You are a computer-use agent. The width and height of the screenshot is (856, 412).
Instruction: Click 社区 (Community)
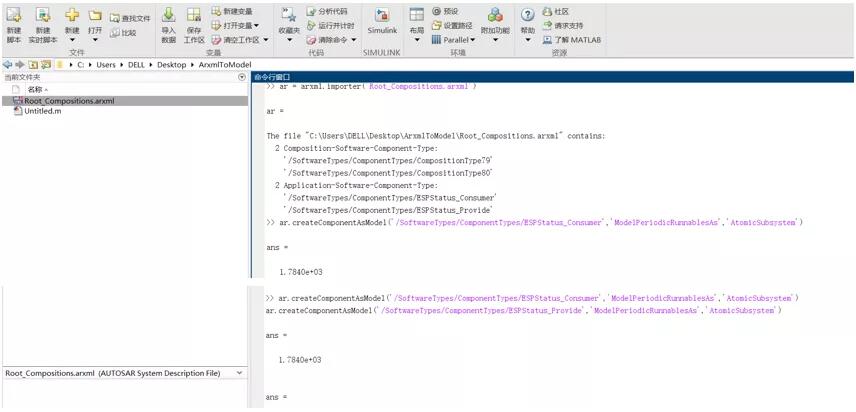click(556, 11)
